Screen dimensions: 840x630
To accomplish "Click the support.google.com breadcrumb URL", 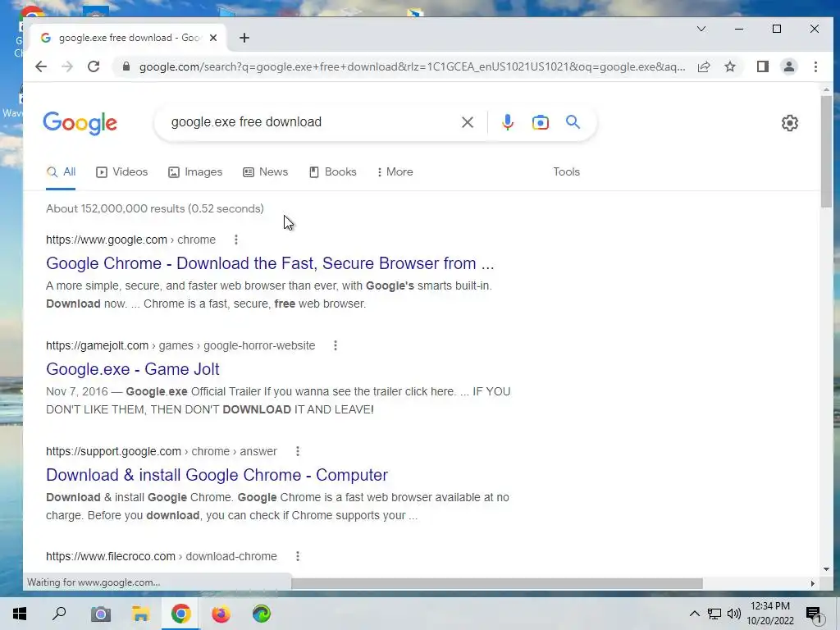I will tap(162, 451).
